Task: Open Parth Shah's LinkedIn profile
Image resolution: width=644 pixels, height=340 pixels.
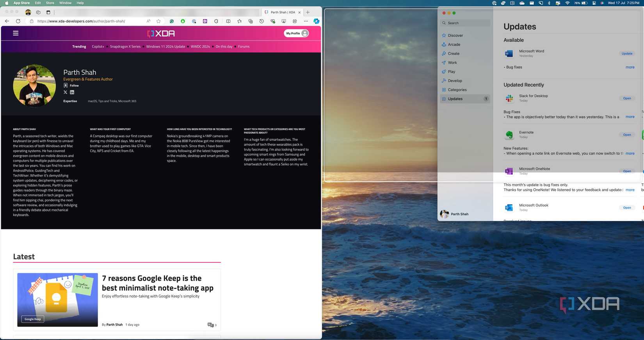Action: [72, 92]
